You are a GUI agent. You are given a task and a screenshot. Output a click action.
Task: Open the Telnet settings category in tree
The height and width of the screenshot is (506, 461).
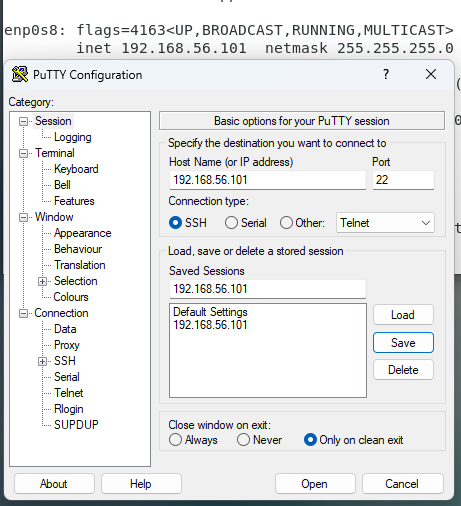(68, 393)
